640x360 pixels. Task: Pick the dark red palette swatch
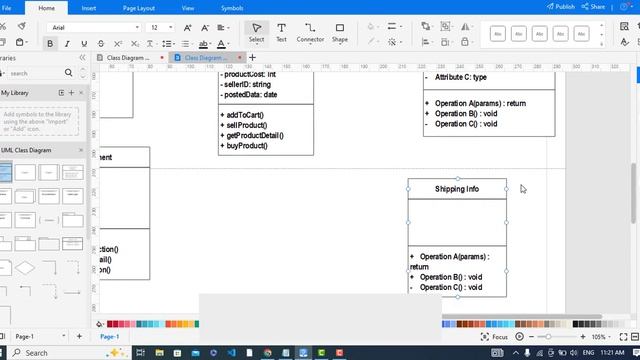110,324
